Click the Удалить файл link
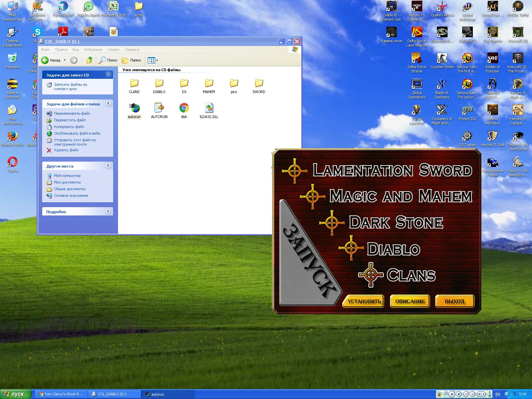Screen dimensions: 532x399 tap(66, 150)
